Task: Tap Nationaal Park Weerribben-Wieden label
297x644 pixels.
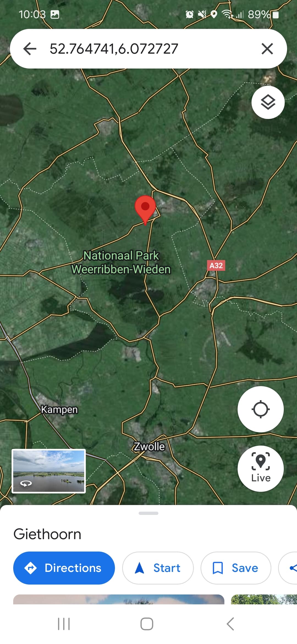Action: (x=121, y=262)
